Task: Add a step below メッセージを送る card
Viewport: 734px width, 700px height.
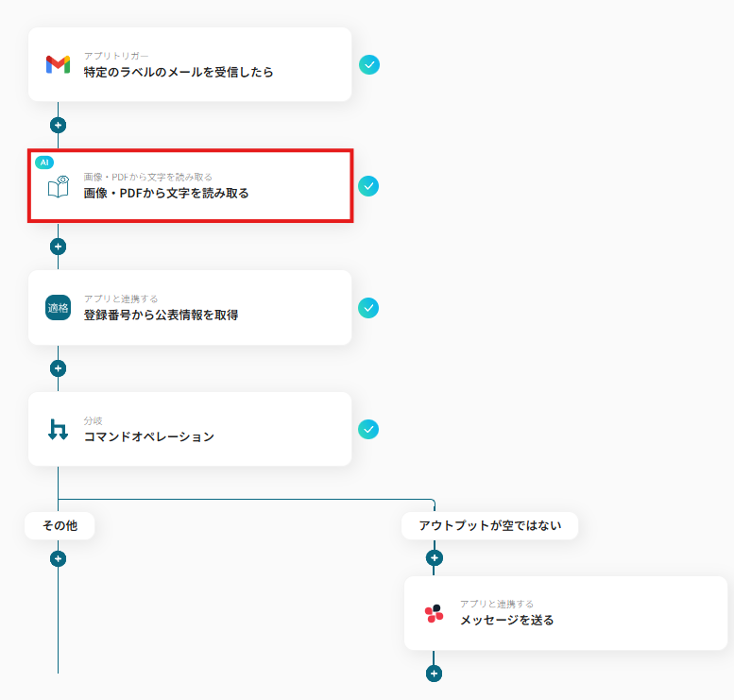Action: click(x=434, y=674)
